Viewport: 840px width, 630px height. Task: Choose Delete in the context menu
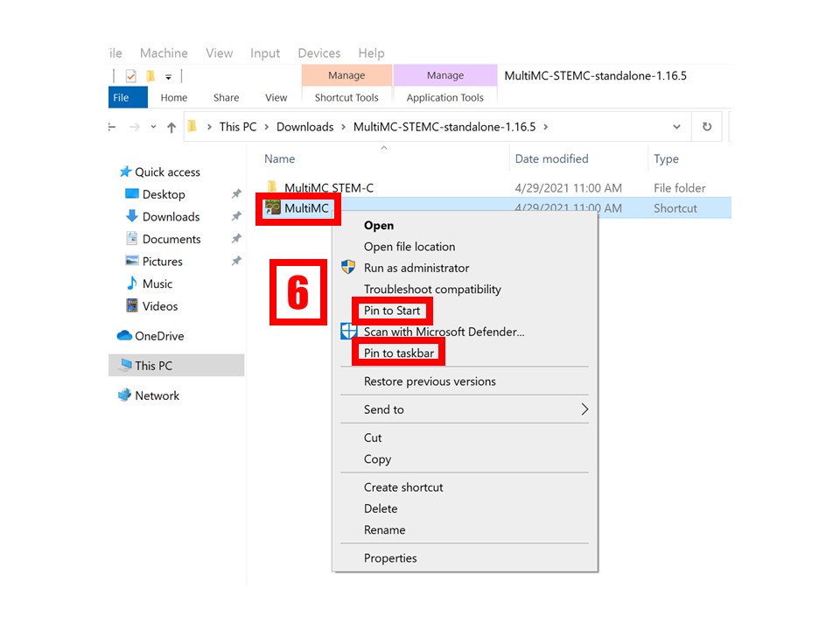(381, 509)
